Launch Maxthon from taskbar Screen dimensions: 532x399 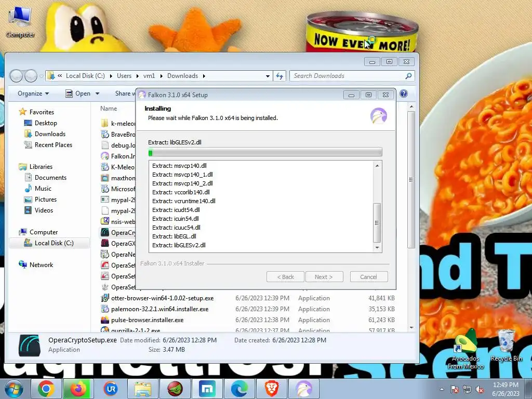click(207, 389)
